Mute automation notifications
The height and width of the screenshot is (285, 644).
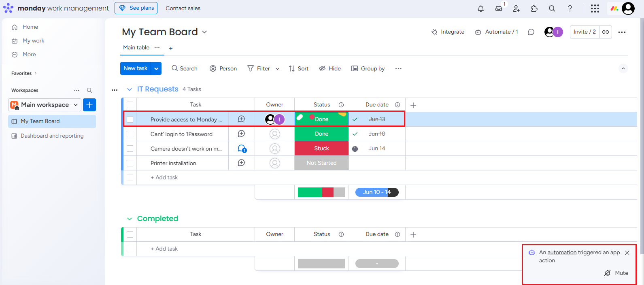click(616, 273)
